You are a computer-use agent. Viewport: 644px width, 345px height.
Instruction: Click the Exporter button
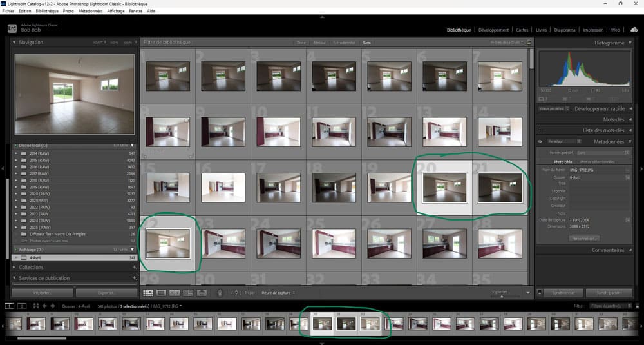(106, 293)
